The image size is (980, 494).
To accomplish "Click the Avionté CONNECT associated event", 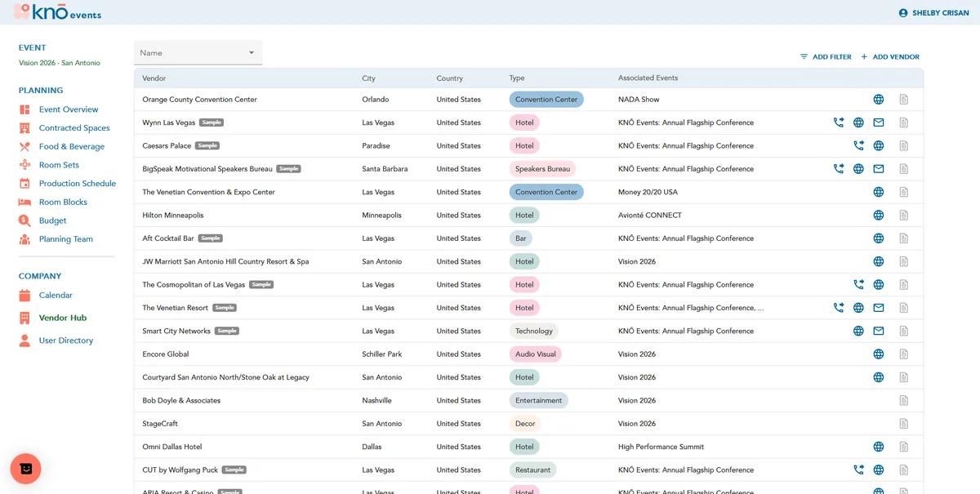I will pyautogui.click(x=650, y=216).
